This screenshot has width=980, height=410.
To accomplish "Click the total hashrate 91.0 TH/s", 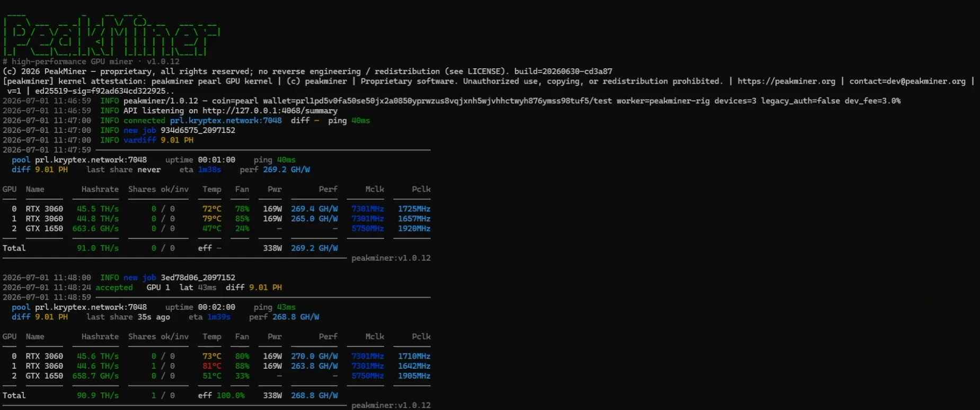I will [x=98, y=248].
